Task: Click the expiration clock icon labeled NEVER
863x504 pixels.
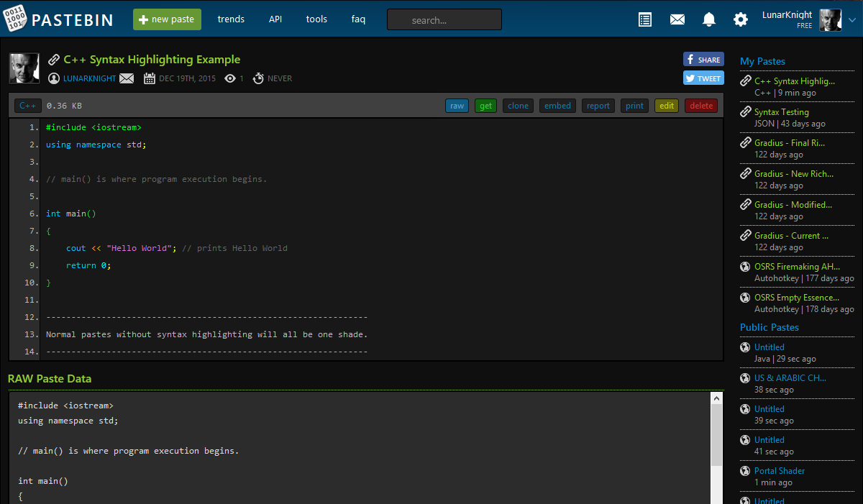Action: (257, 78)
